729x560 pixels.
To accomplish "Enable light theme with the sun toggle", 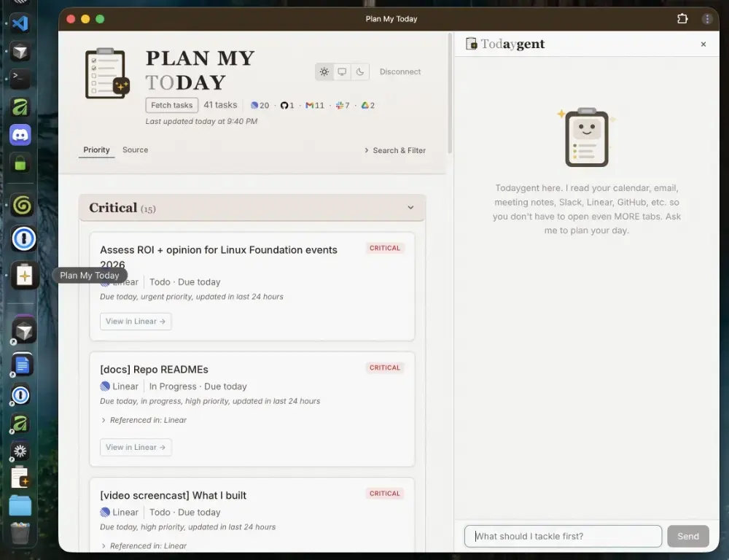I will click(x=324, y=71).
